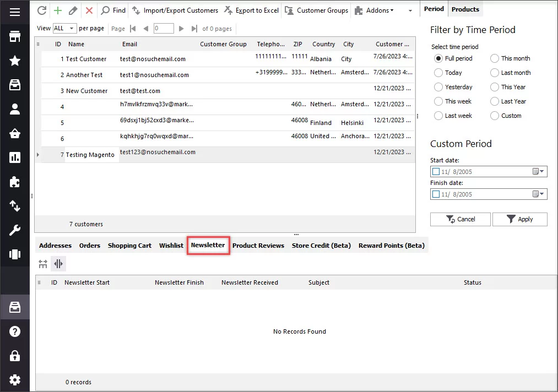This screenshot has height=392, width=558.
Task: Open the addons puzzle icon in the sidebar
Action: pos(14,182)
